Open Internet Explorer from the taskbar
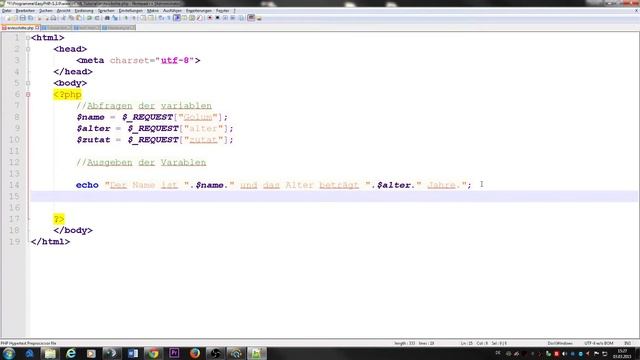The width and height of the screenshot is (640, 360). tap(71, 353)
